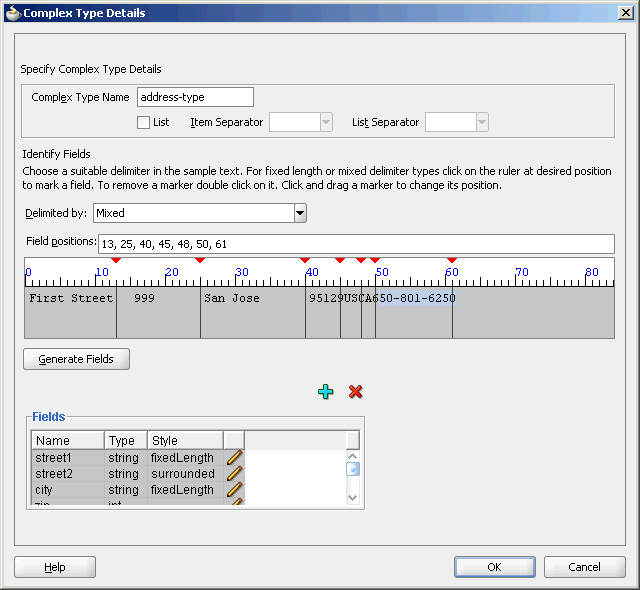Click the highlighted '50-801-6250' sample text
Screen dimensions: 640x590
(417, 298)
